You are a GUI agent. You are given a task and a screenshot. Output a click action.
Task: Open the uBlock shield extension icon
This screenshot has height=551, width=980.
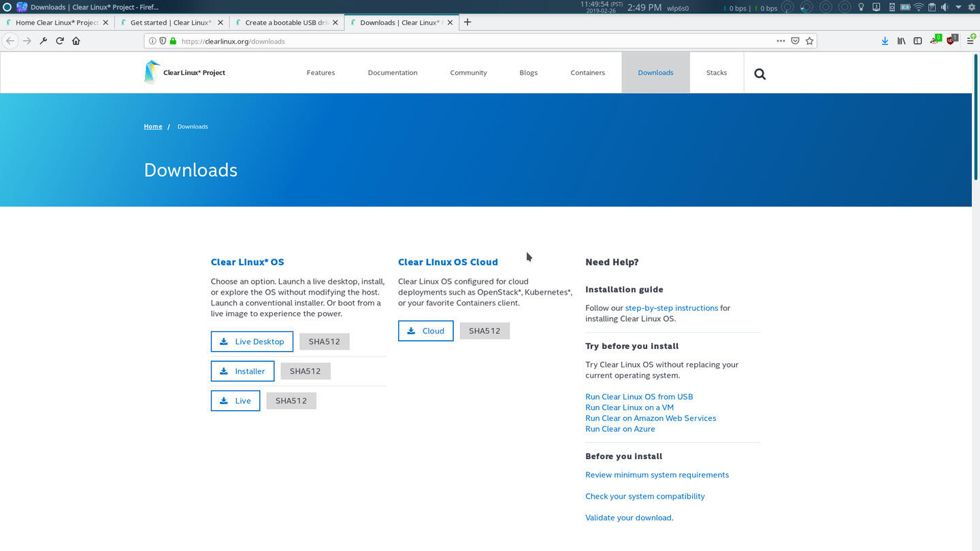[x=952, y=40]
